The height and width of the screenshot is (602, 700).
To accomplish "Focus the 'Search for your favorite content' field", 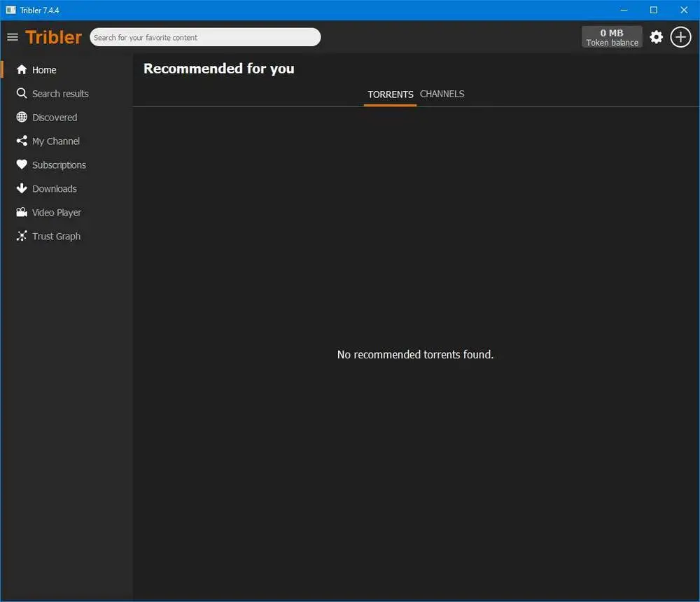I will coord(205,37).
